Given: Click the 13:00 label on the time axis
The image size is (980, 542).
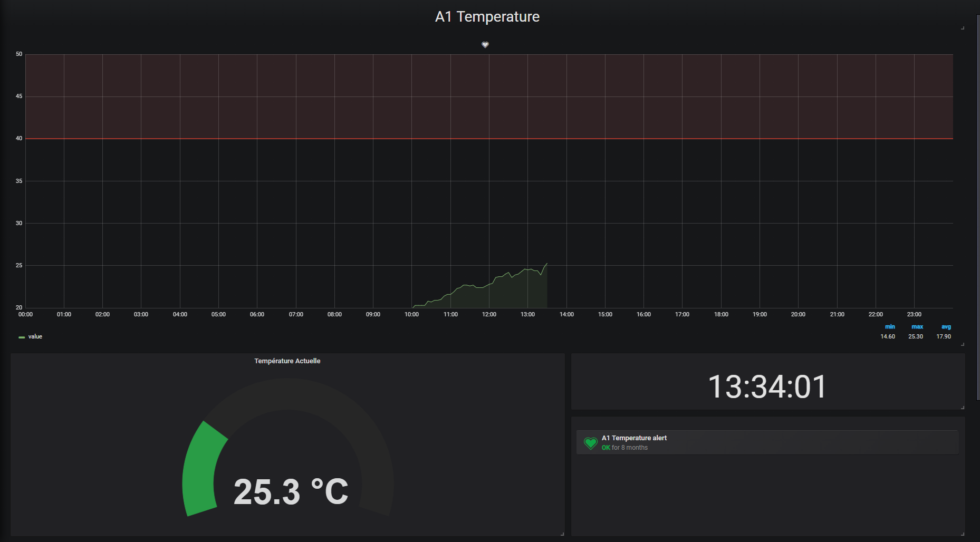Looking at the screenshot, I should tap(527, 314).
